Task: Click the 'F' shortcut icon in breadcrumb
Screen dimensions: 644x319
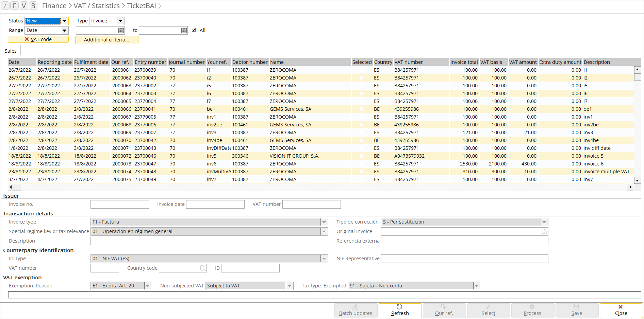Action: (x=14, y=5)
